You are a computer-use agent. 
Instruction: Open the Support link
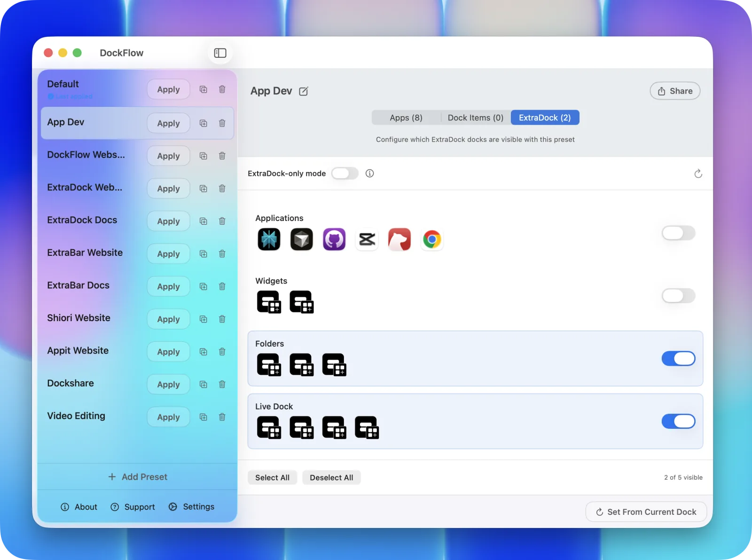click(x=133, y=507)
